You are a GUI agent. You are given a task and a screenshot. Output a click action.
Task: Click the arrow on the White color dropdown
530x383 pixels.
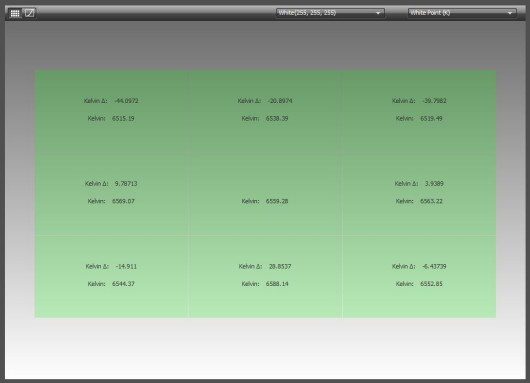point(378,13)
